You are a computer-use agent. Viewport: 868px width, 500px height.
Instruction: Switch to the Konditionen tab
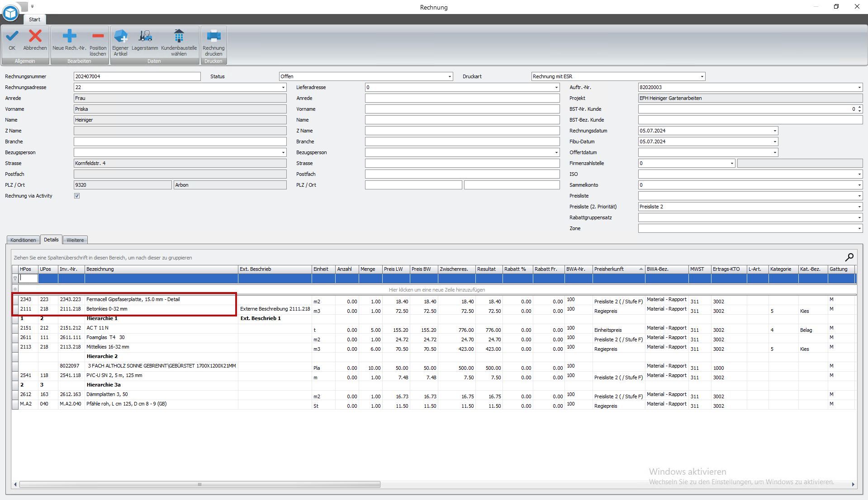(23, 240)
